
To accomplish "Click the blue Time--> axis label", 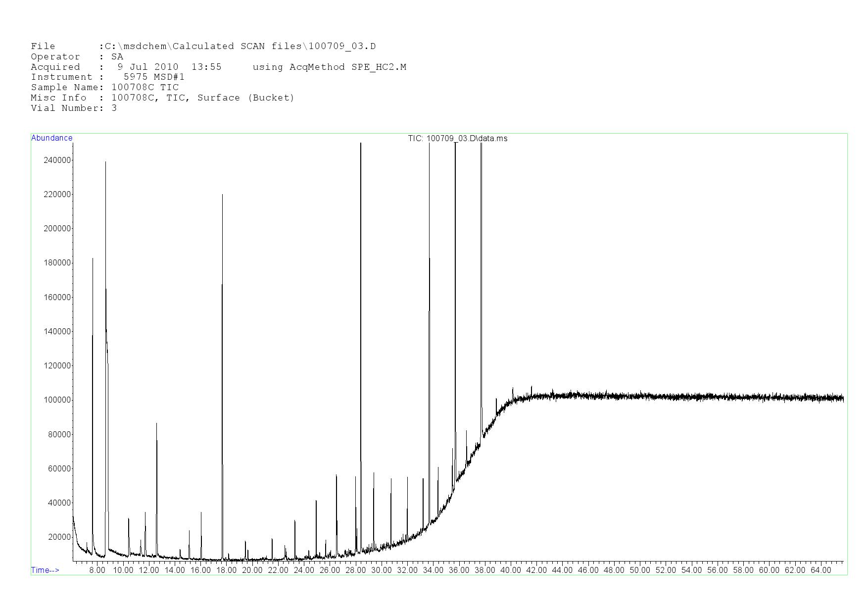I will click(45, 570).
